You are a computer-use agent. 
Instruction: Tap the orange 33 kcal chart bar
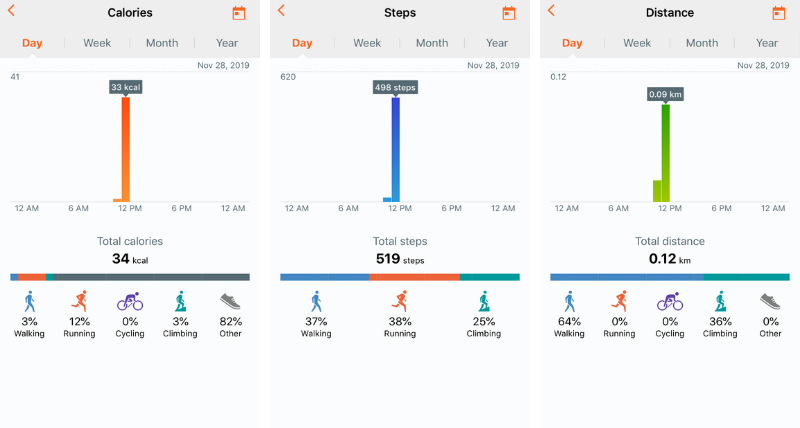tap(126, 150)
